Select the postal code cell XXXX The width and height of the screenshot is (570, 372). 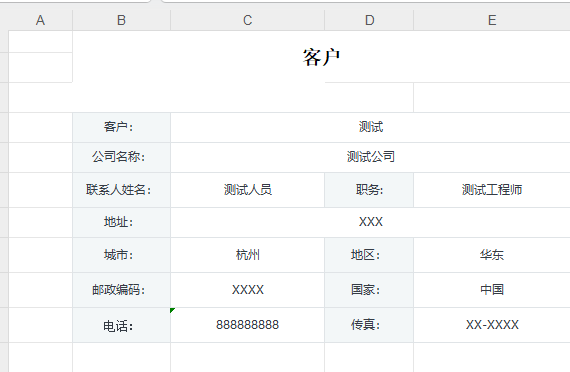(x=248, y=290)
